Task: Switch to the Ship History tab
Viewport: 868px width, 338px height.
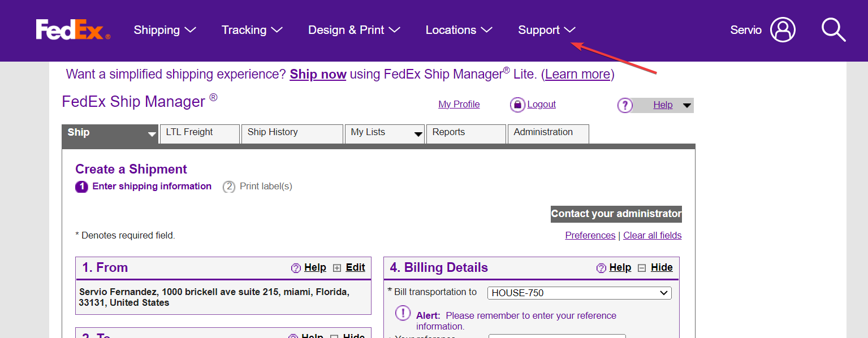Action: tap(292, 133)
